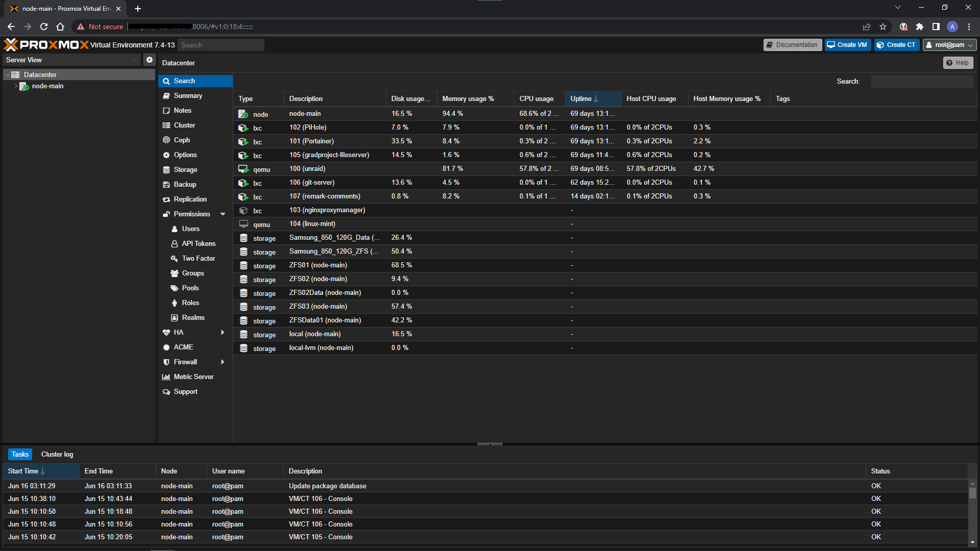Open browser tab search chevron
980x551 pixels.
tap(898, 8)
